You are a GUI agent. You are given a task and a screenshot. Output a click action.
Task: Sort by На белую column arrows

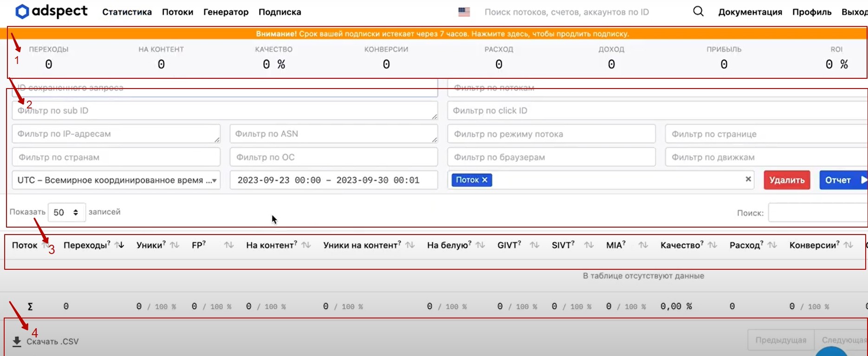pos(480,245)
